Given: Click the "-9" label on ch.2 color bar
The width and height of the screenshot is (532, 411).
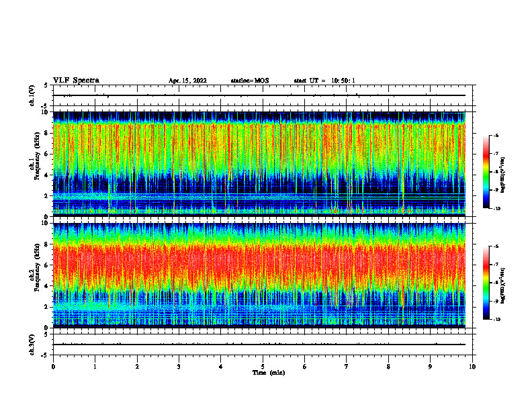Looking at the screenshot, I should click(x=496, y=301).
